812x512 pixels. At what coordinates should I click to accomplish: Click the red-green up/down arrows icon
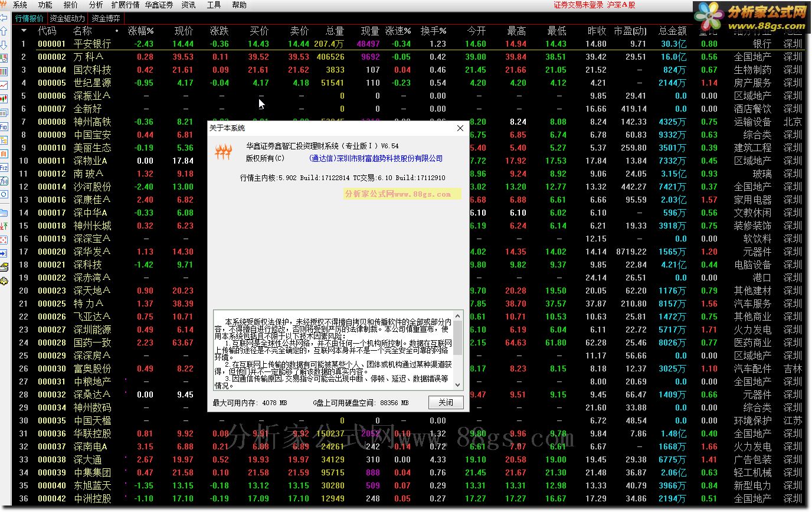pos(4,226)
